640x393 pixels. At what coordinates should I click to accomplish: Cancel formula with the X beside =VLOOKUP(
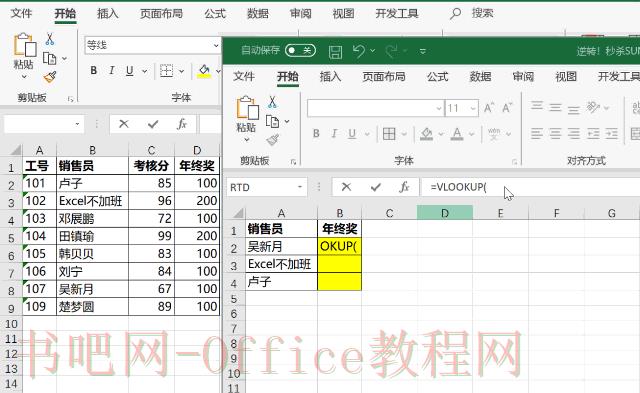pyautogui.click(x=346, y=187)
